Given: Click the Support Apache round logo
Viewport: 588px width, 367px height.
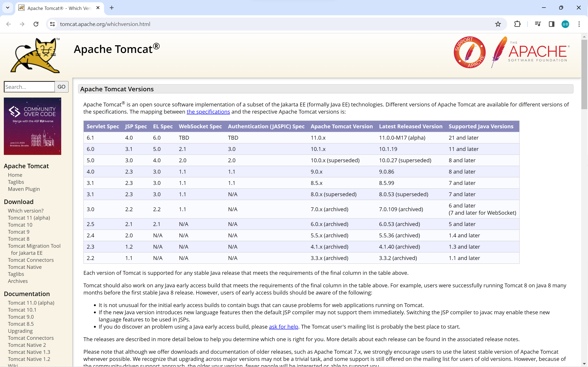Looking at the screenshot, I should tap(469, 52).
